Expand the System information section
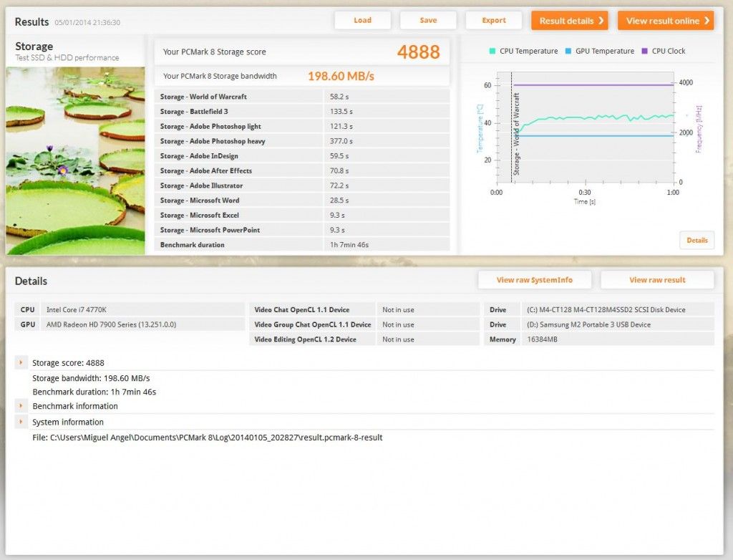Viewport: 733px width, 560px height. pyautogui.click(x=21, y=422)
